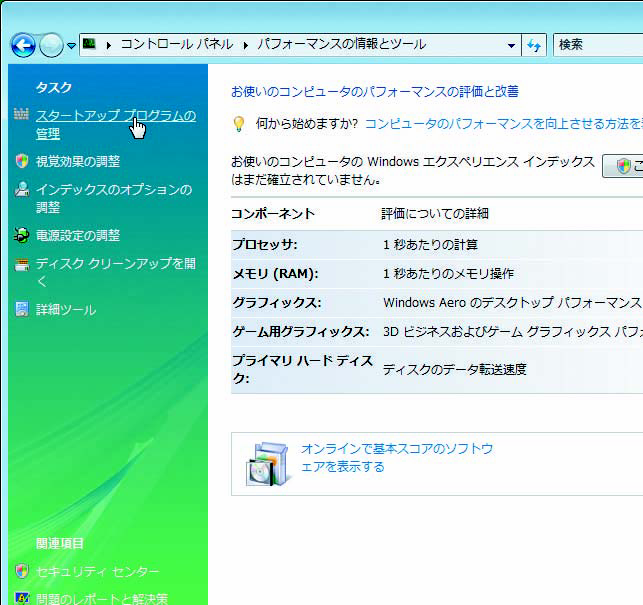Click the 関連項目 sidebar heading
Screen dimensions: 643x605
(60, 543)
